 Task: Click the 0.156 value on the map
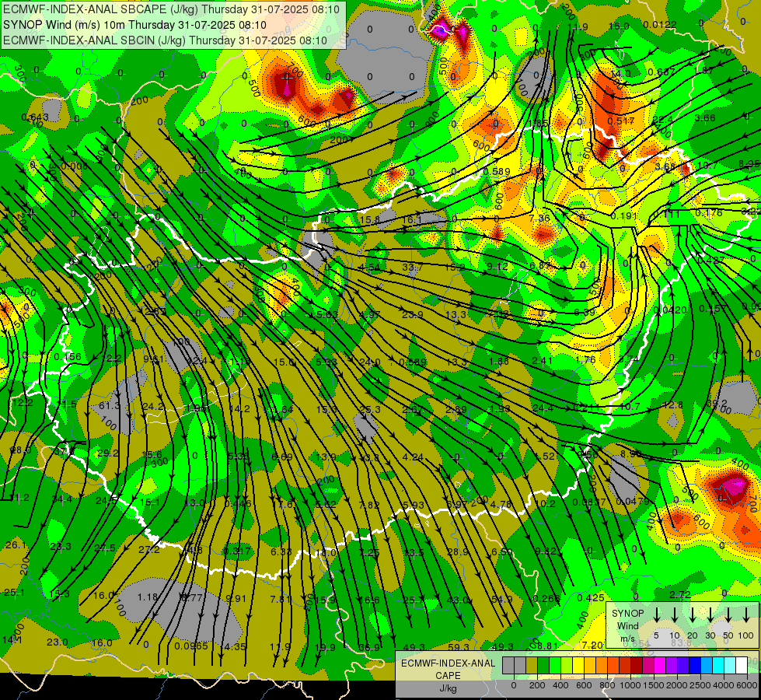tap(68, 357)
